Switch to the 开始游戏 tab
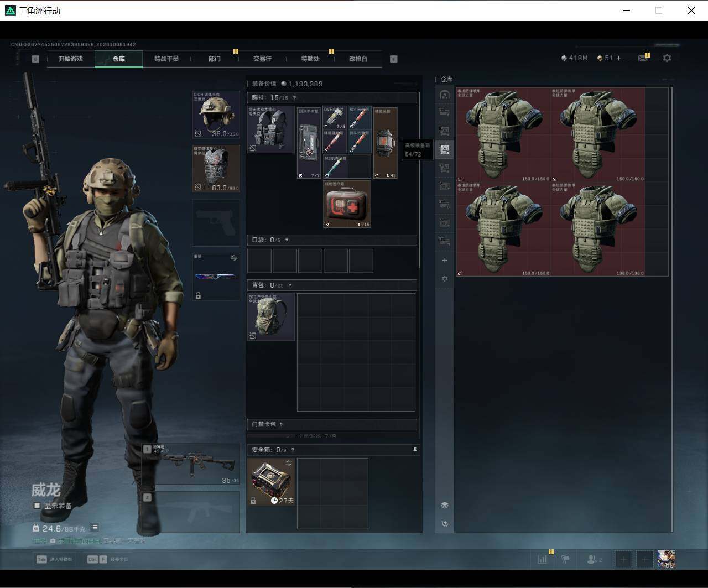This screenshot has height=588, width=708. click(x=71, y=59)
